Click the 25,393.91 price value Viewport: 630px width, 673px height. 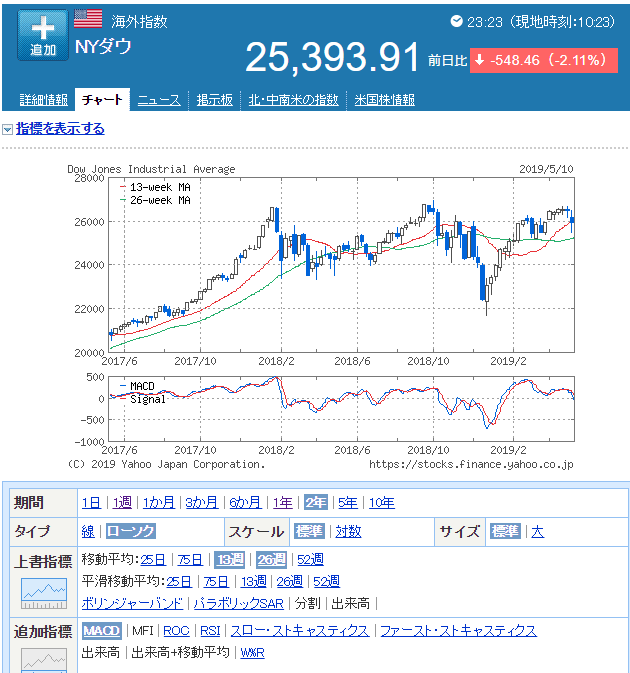pos(332,57)
